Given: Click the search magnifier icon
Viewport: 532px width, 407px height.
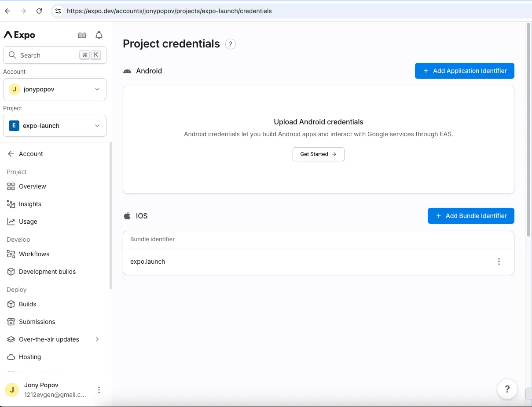Looking at the screenshot, I should (12, 55).
